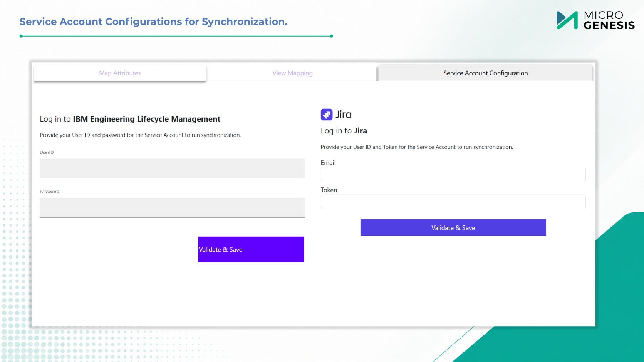This screenshot has width=644, height=362.
Task: Click the IBM UserID input field
Action: 172,168
